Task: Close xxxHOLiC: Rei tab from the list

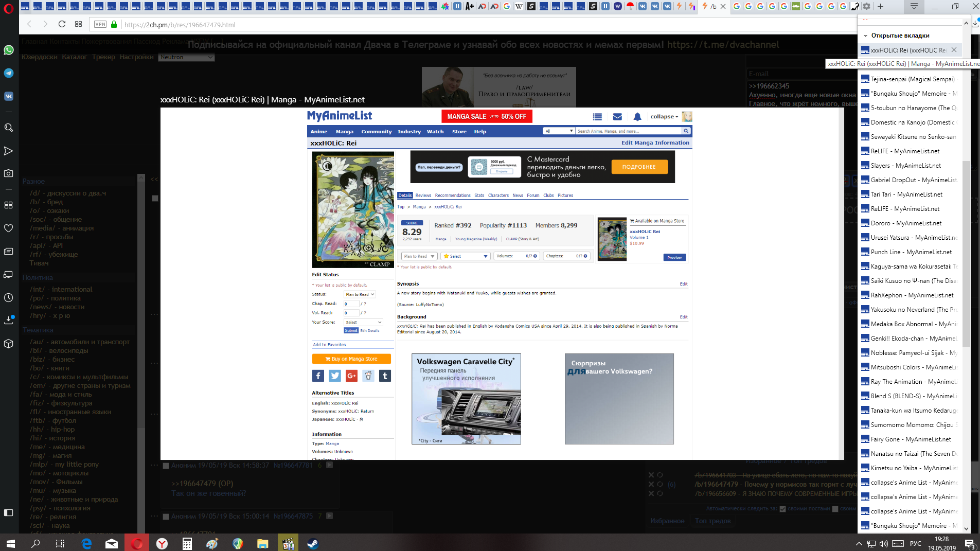Action: [954, 50]
